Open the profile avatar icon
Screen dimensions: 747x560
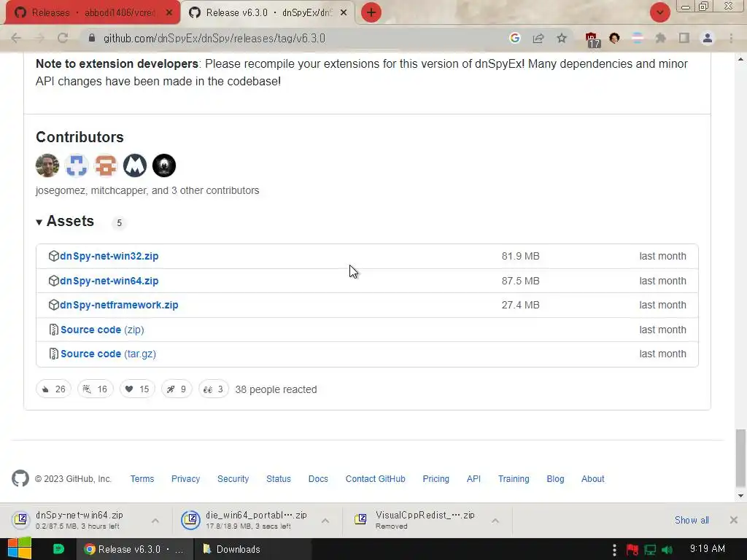pyautogui.click(x=708, y=38)
